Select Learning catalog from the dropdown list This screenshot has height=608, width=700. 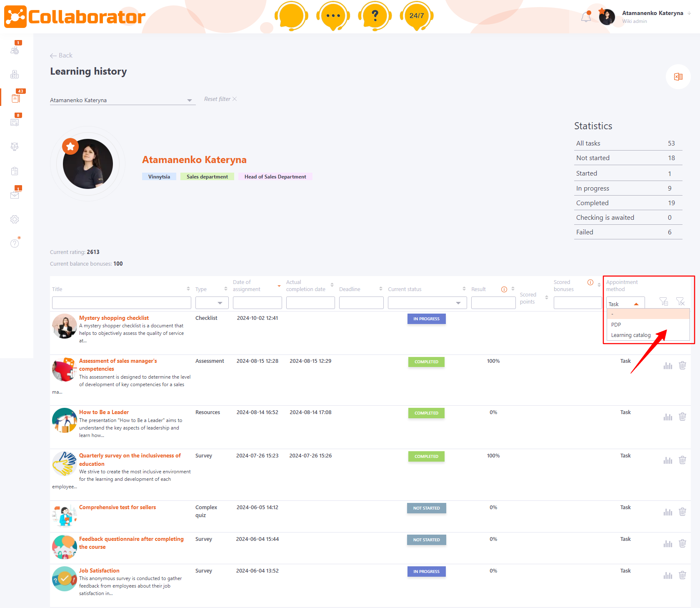click(x=630, y=335)
